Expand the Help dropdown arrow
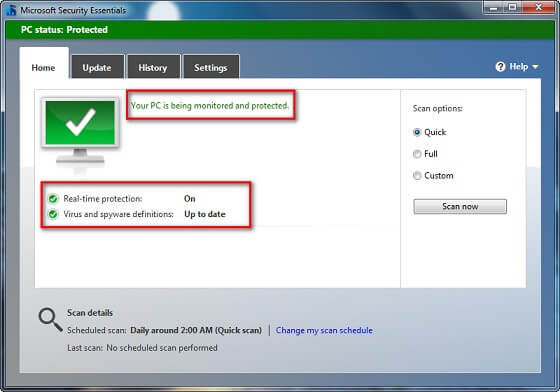 tap(535, 67)
